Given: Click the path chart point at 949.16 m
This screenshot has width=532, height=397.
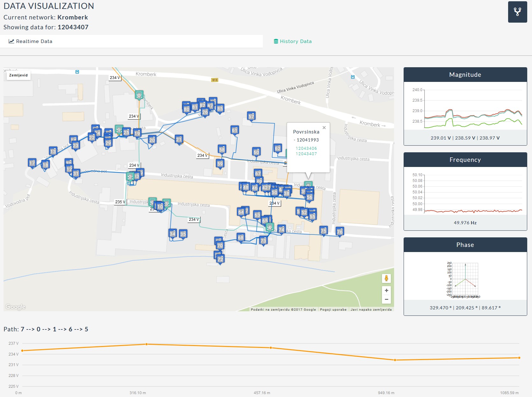Looking at the screenshot, I should tap(395, 360).
